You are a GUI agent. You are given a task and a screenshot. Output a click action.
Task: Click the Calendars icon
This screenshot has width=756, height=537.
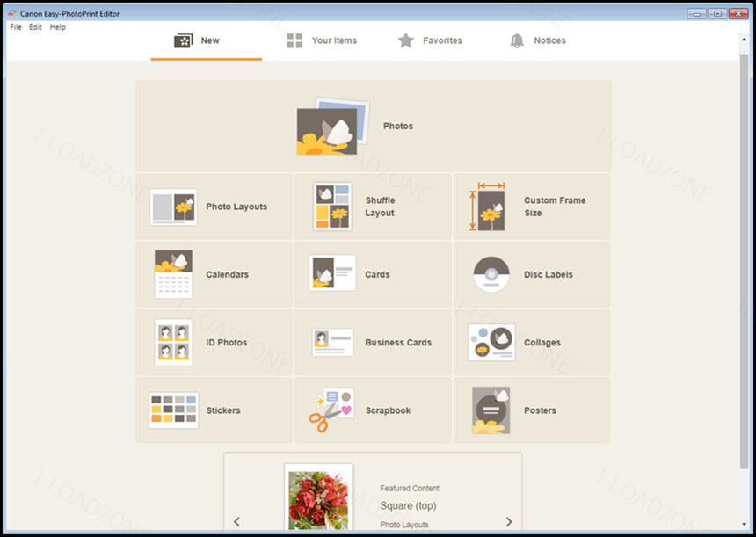coord(173,274)
